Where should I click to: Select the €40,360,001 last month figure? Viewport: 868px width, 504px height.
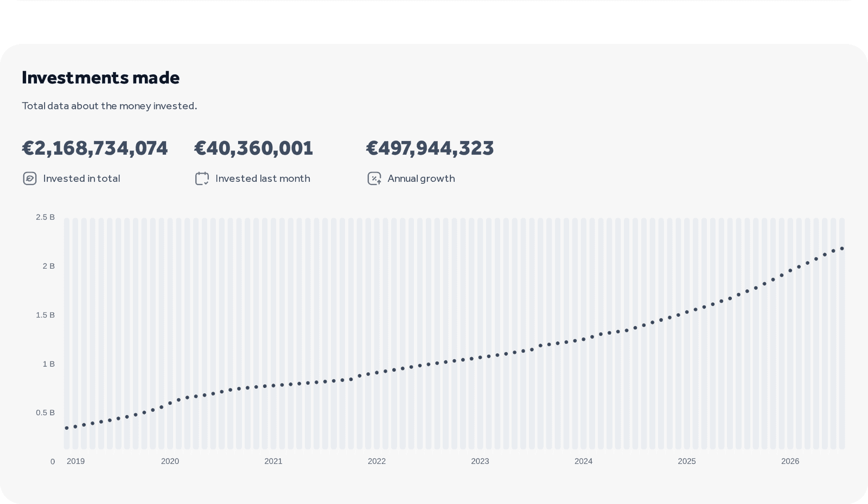click(x=253, y=148)
